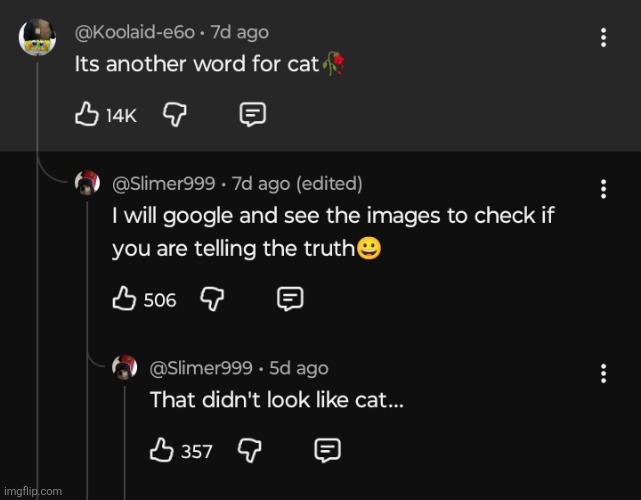Reply to "That didn't look like cat"
641x500 pixels.
tap(327, 451)
